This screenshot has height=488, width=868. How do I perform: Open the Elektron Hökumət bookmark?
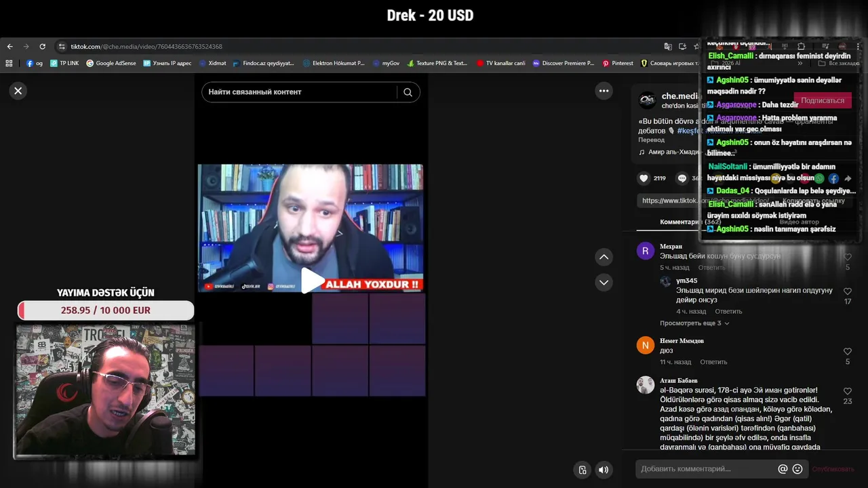pyautogui.click(x=334, y=63)
